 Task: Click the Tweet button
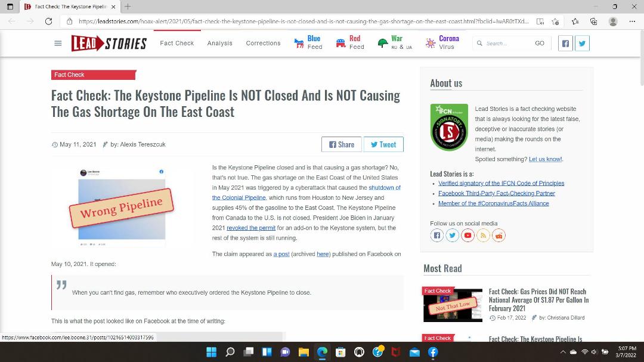tap(383, 144)
